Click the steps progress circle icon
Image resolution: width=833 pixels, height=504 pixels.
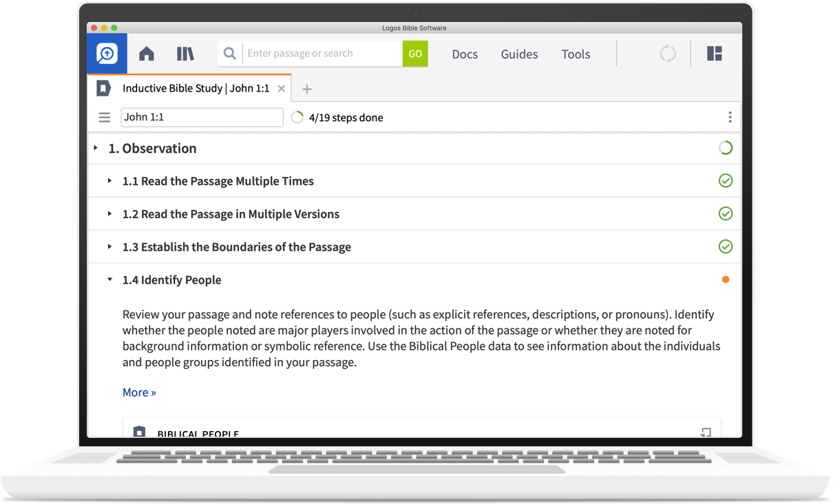coord(297,117)
